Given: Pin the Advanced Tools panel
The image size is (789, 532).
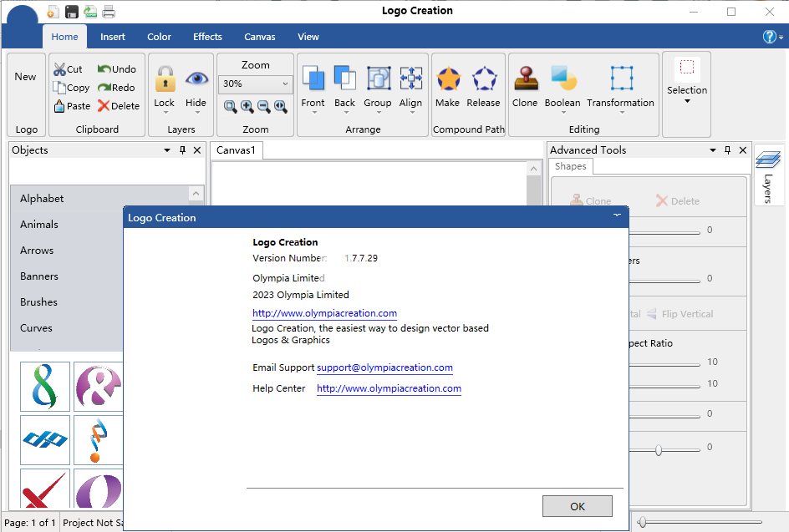Looking at the screenshot, I should click(728, 149).
